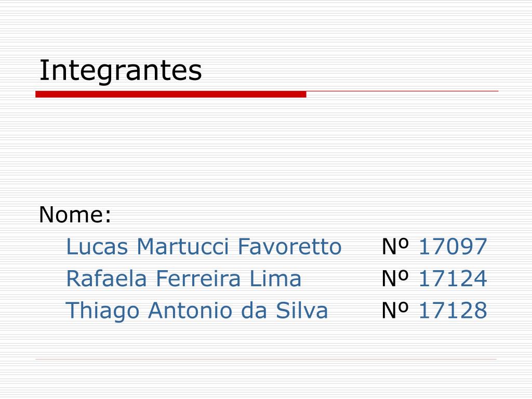This screenshot has height=399, width=532.
Task: Click the number 17128
Action: click(453, 311)
